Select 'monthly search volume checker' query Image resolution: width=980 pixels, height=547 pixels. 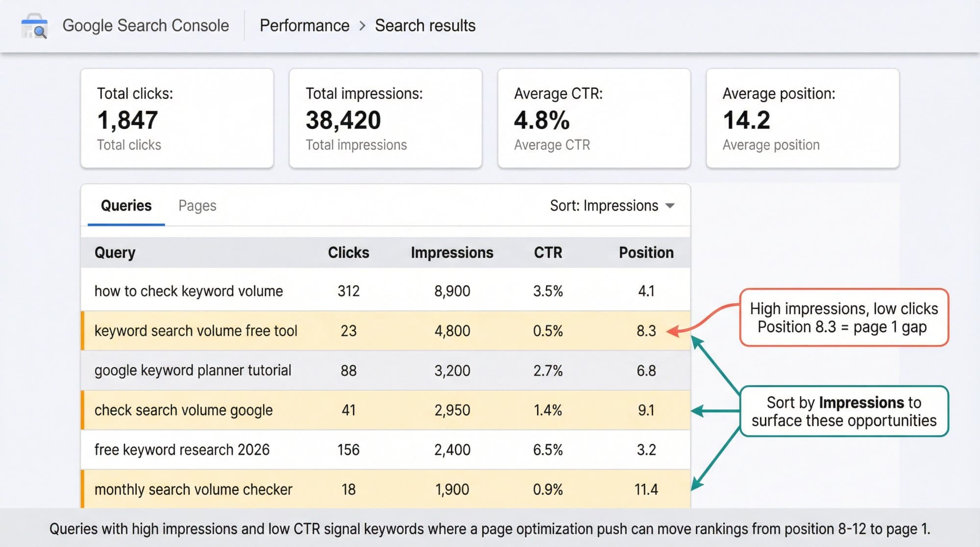pyautogui.click(x=193, y=490)
